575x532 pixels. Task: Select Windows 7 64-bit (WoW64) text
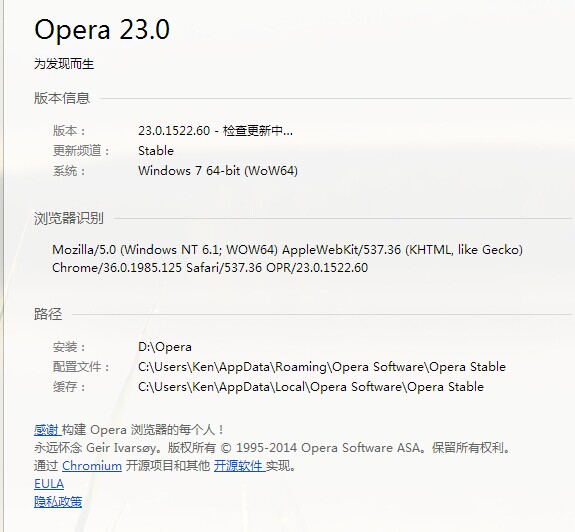coord(218,170)
